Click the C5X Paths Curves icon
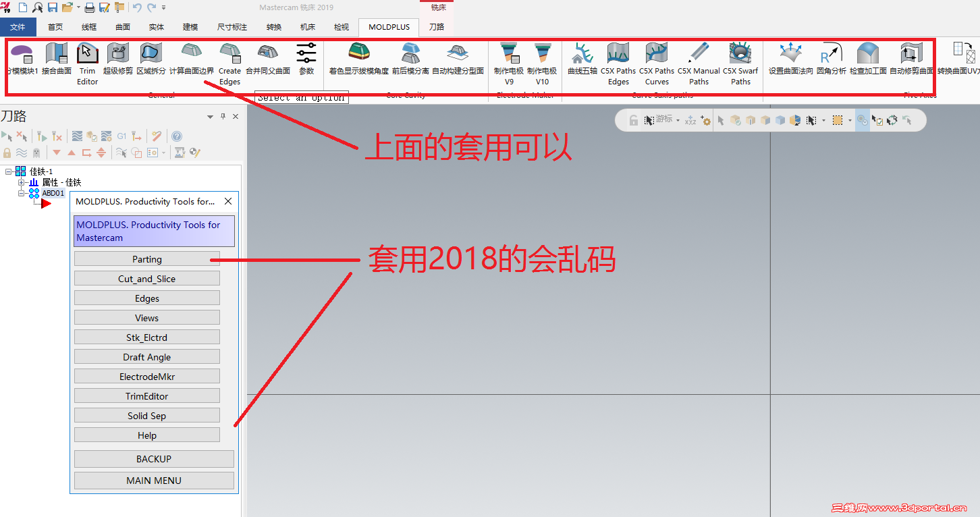The image size is (980, 517). pyautogui.click(x=657, y=64)
